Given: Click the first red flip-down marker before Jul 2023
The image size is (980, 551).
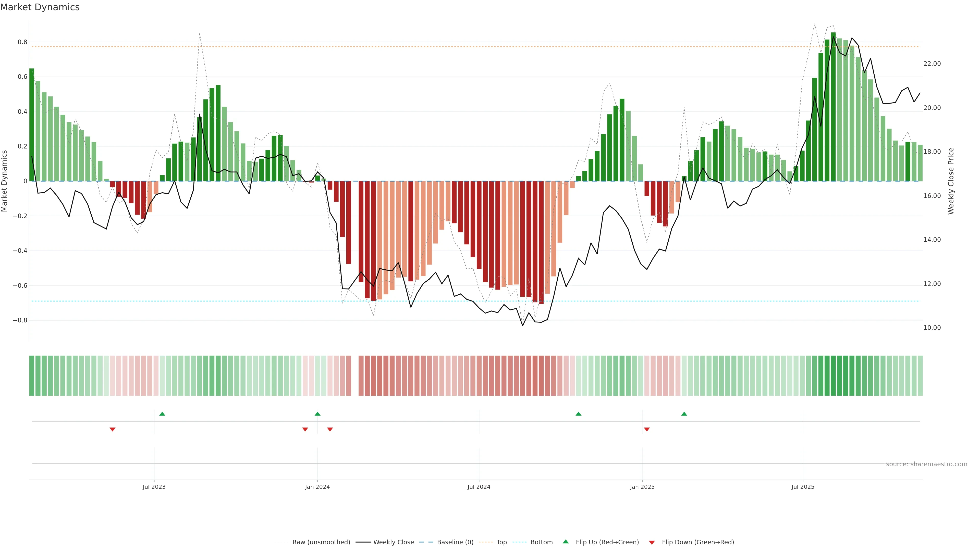Looking at the screenshot, I should (x=113, y=429).
